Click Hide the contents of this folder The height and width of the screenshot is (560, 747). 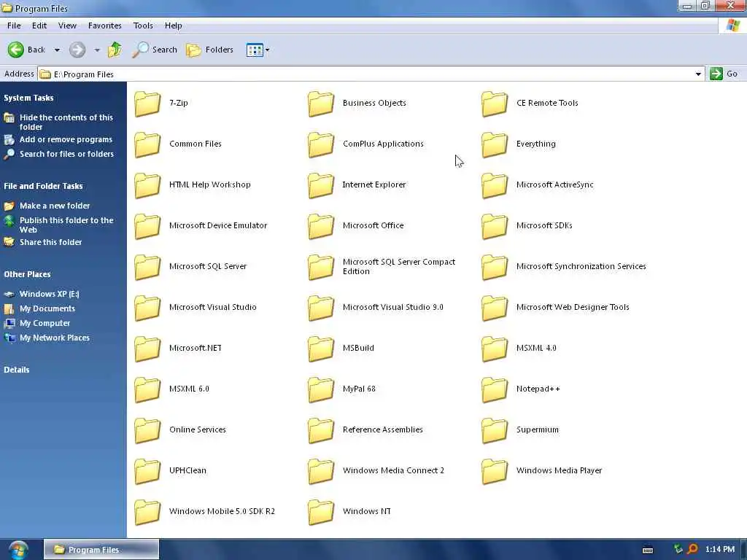[x=66, y=122]
